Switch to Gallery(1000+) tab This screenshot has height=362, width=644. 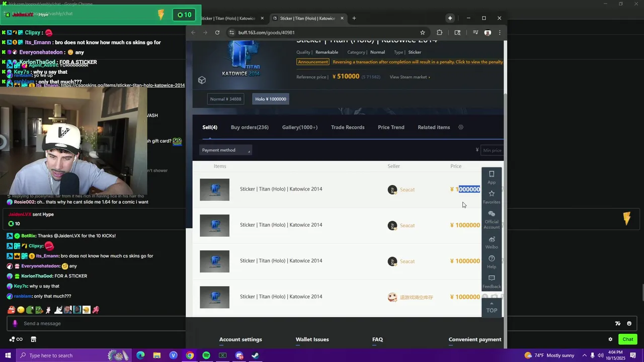pos(300,127)
